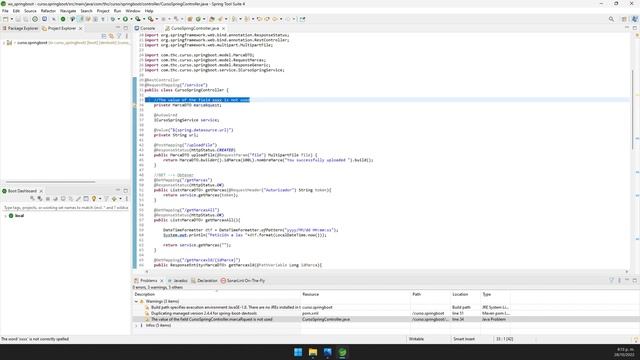Click the Open Perspective icon

[x=624, y=19]
